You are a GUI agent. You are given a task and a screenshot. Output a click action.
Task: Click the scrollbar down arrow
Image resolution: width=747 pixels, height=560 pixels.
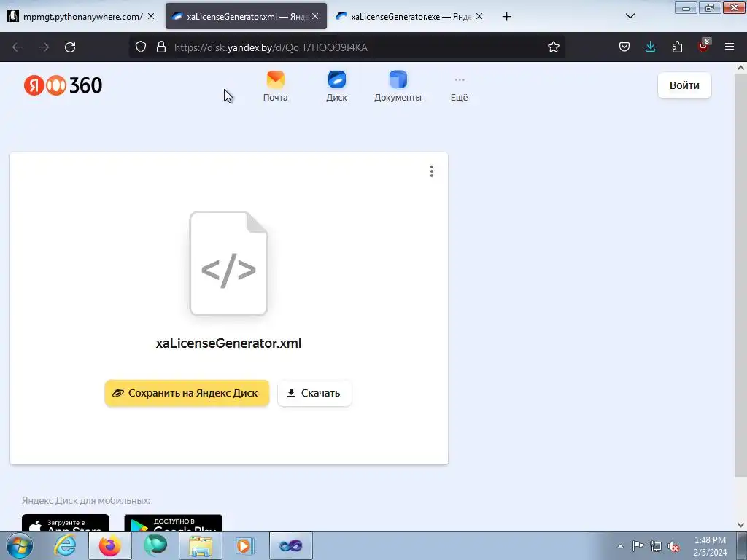point(740,525)
